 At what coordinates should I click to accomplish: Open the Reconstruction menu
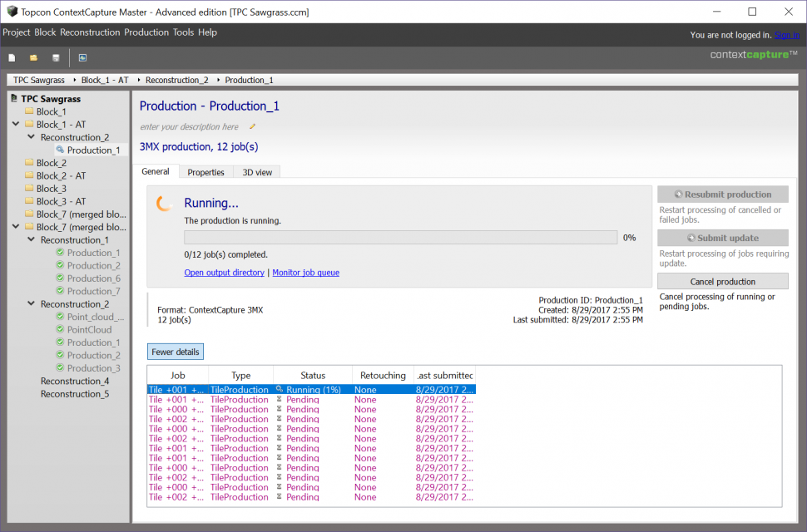[x=90, y=32]
